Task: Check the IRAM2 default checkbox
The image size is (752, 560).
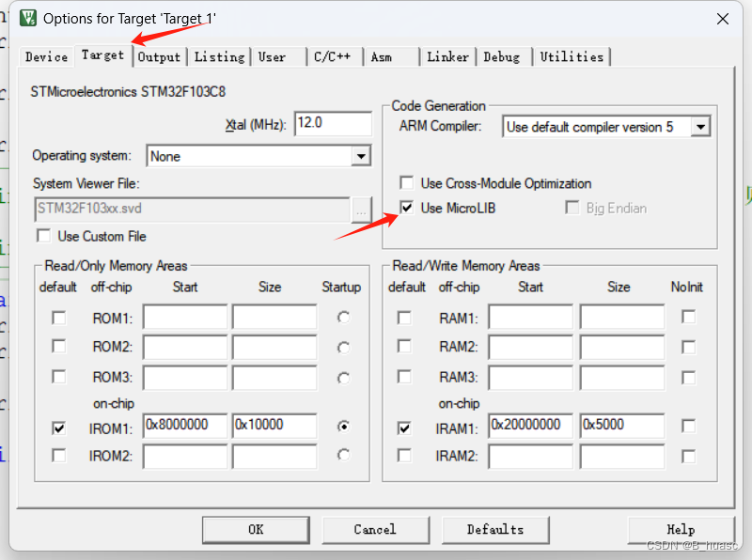Action: [x=404, y=456]
